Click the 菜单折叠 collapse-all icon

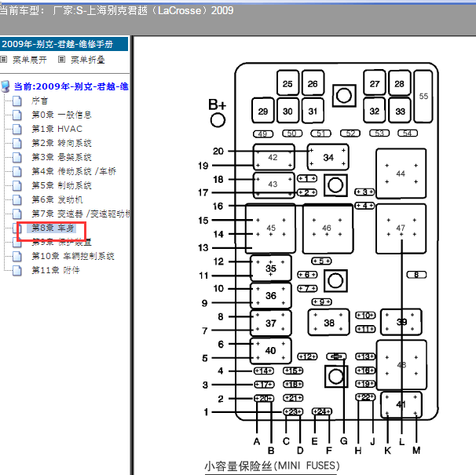(x=61, y=60)
